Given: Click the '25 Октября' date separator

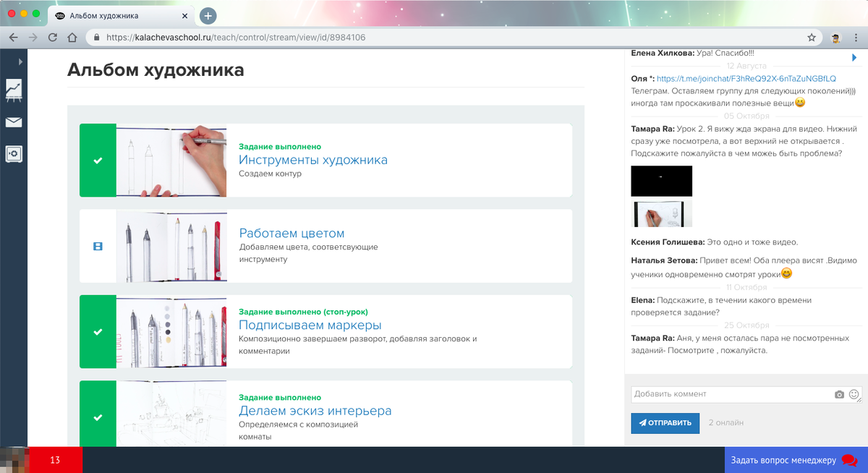Looking at the screenshot, I should pos(746,325).
